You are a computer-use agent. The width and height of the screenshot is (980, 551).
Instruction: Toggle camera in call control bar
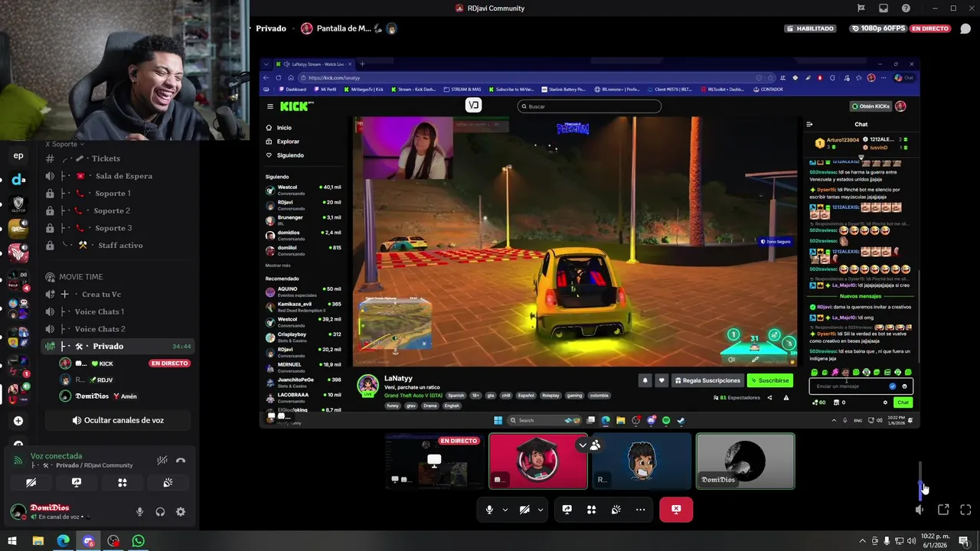point(524,510)
